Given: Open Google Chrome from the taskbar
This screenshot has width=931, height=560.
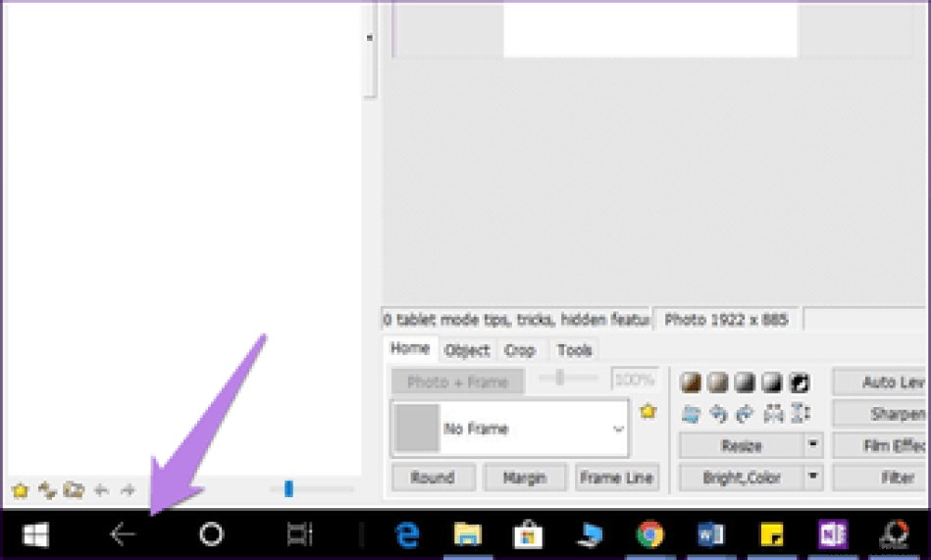Looking at the screenshot, I should coord(650,535).
